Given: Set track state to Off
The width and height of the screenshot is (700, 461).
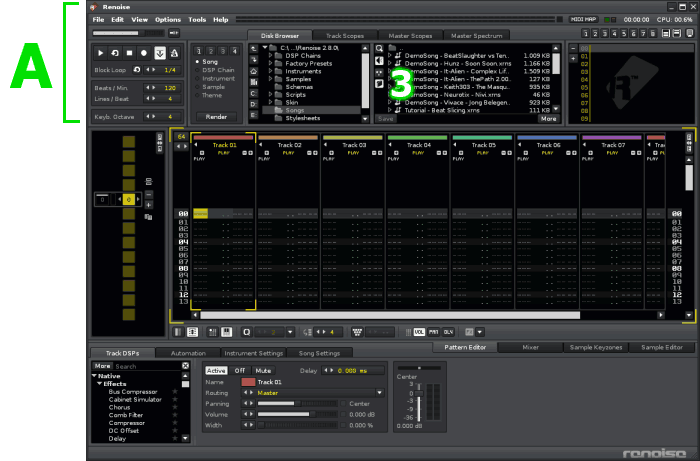Looking at the screenshot, I should tap(240, 370).
